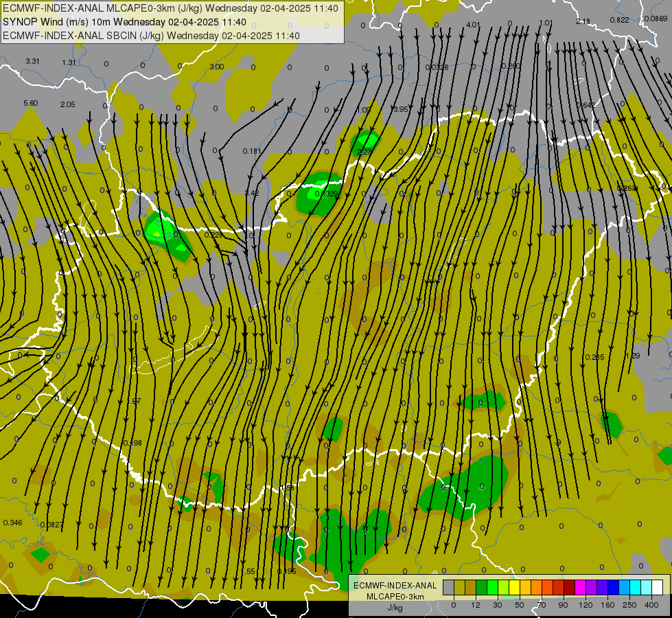Viewport: 672px width, 618px height.
Task: Click the legend tick label 400
Action: coord(651,605)
